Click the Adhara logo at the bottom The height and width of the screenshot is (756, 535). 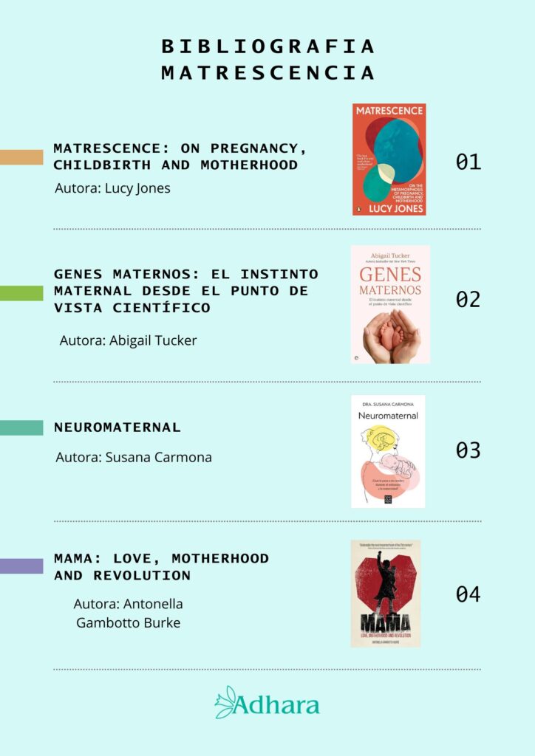tap(267, 704)
